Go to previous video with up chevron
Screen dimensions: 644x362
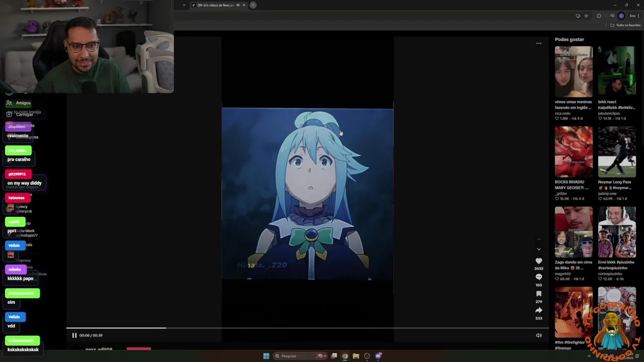tap(538, 239)
